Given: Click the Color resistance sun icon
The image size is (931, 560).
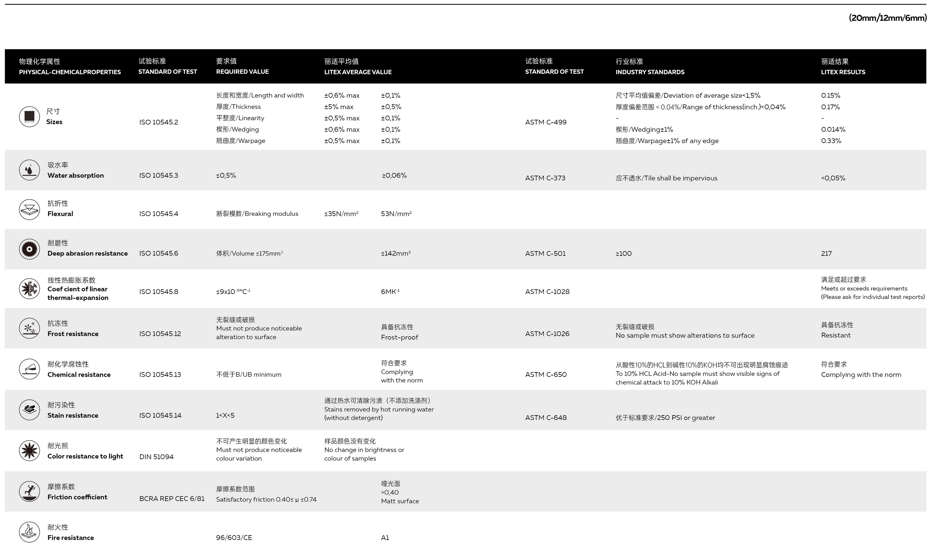Looking at the screenshot, I should coord(29,451).
